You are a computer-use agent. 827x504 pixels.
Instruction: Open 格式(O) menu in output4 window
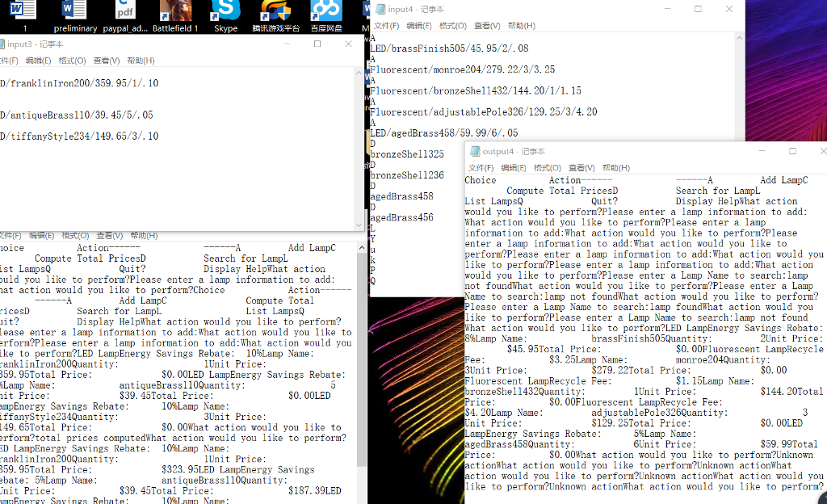pos(548,168)
